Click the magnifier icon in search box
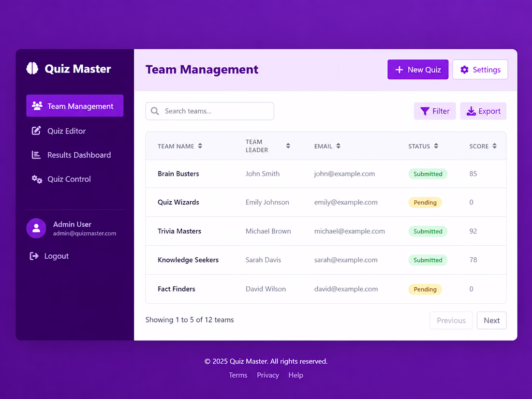Viewport: 532px width, 399px height. point(155,111)
